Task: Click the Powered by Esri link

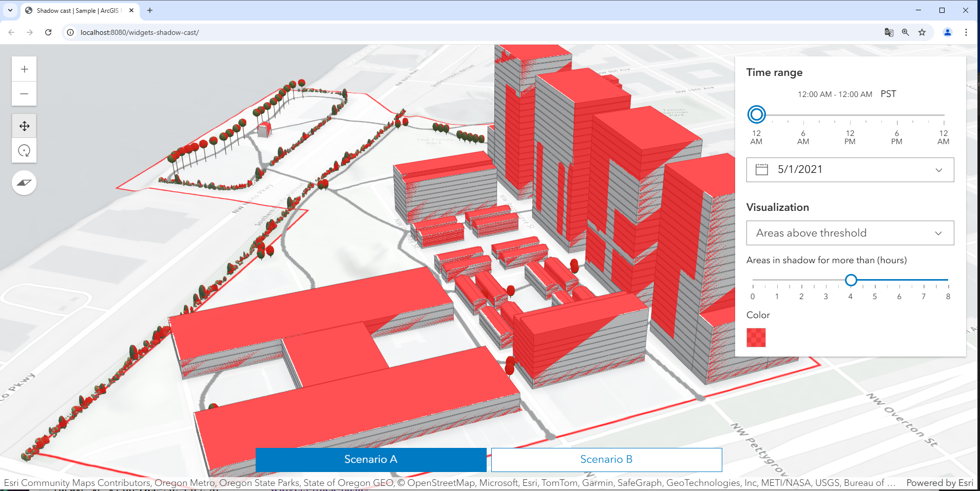Action: (x=941, y=483)
